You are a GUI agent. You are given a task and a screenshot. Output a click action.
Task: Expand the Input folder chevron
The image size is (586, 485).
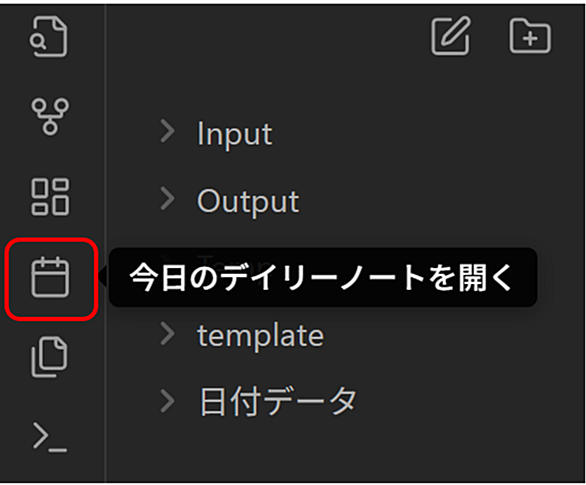pyautogui.click(x=167, y=131)
